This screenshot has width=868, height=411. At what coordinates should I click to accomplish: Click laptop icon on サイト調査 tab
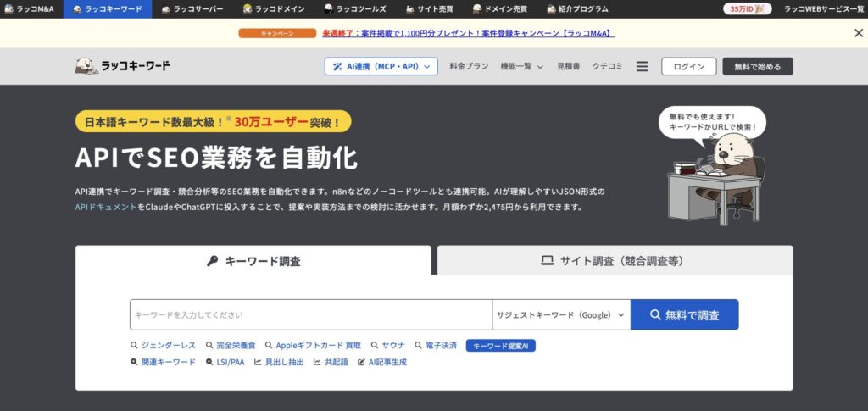tap(547, 260)
